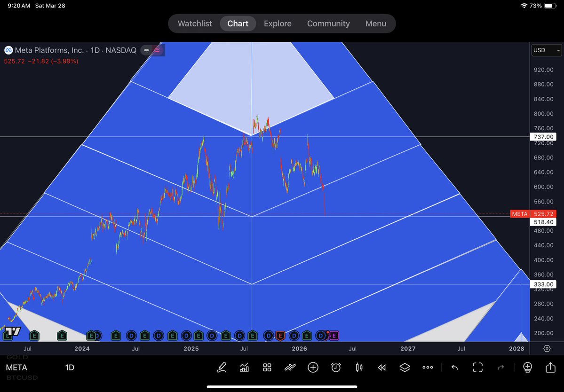Open the indicators chart icon
This screenshot has width=564, height=392.
click(244, 367)
